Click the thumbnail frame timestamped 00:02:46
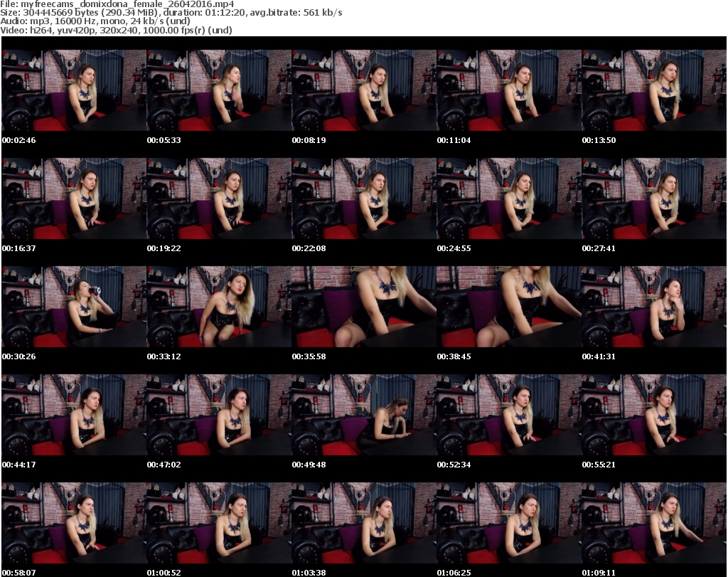The height and width of the screenshot is (577, 728). (x=74, y=90)
